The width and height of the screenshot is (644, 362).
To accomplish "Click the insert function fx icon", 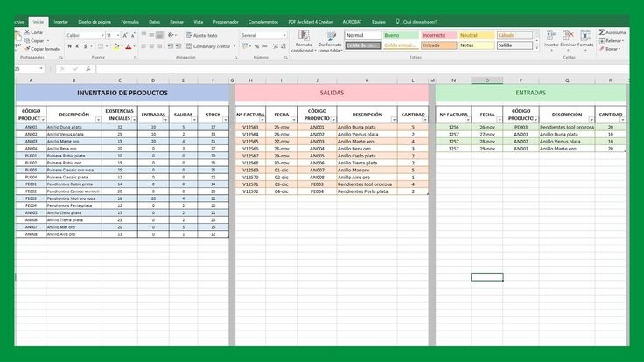I will [88, 68].
